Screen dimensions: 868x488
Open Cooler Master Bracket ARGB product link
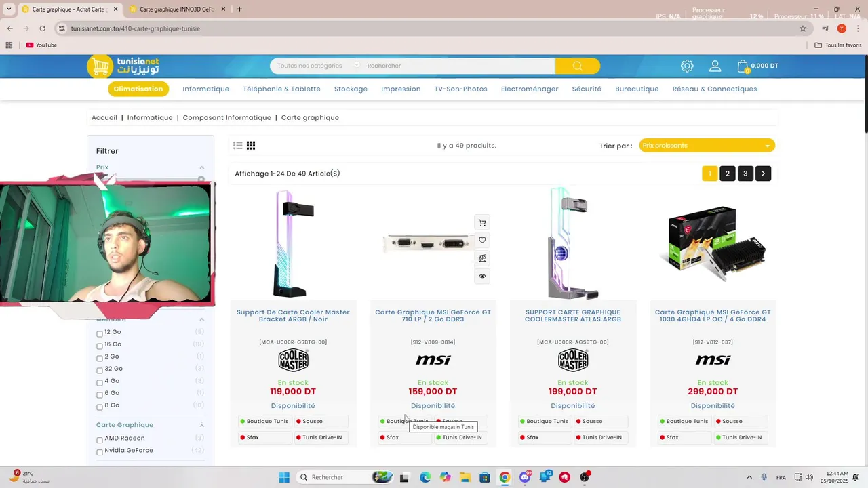tap(293, 316)
